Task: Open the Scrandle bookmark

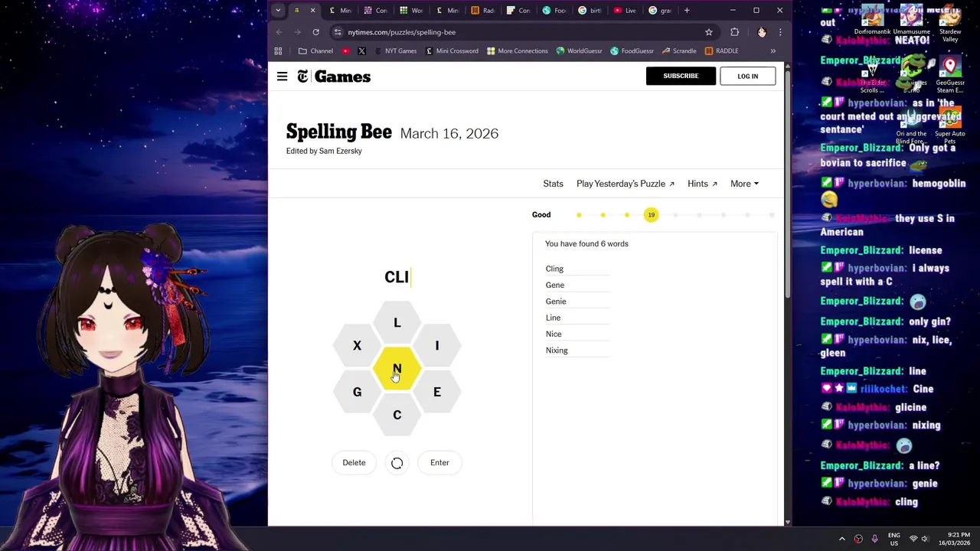Action: (678, 51)
